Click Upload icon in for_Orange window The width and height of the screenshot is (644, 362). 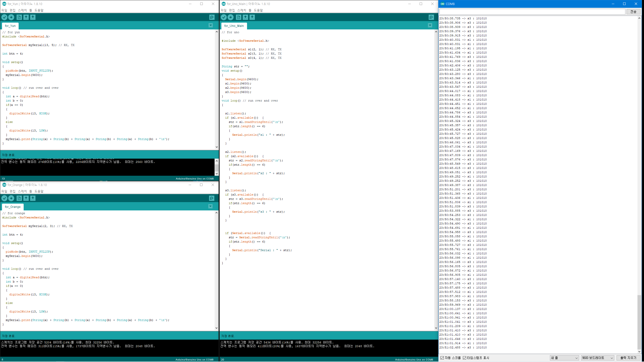click(11, 198)
